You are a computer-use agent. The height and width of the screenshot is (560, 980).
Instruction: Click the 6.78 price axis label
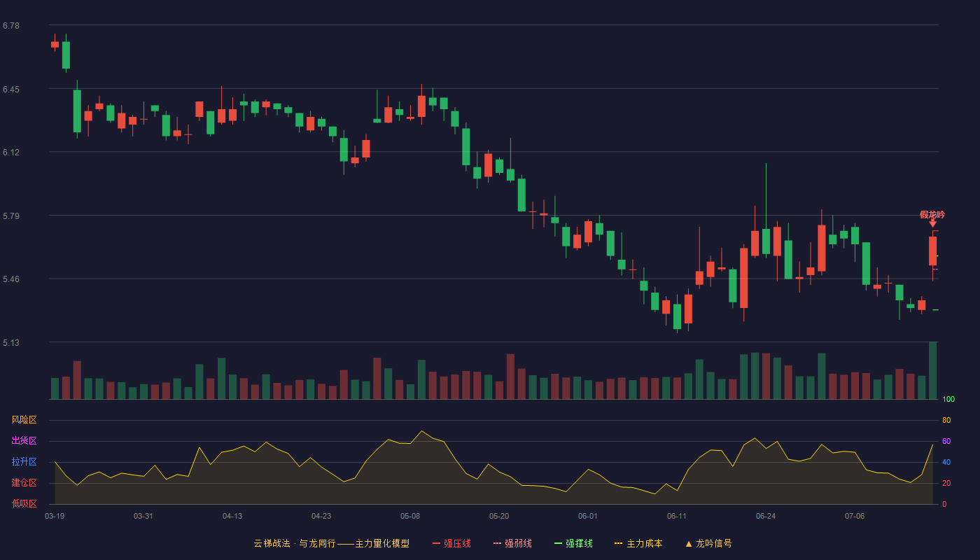(11, 26)
